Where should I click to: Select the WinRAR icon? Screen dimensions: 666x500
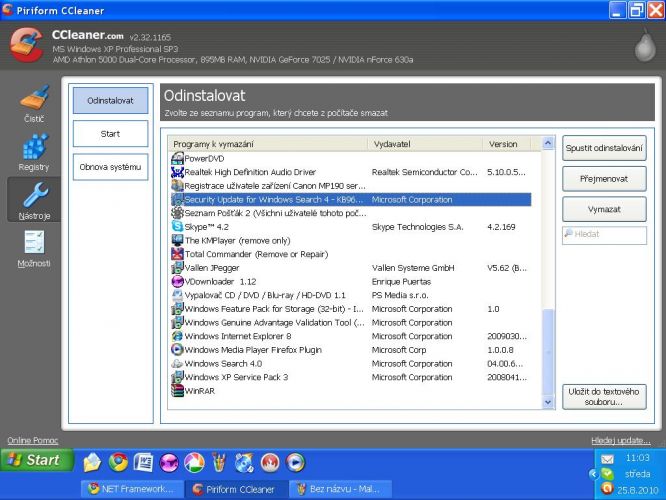point(177,391)
